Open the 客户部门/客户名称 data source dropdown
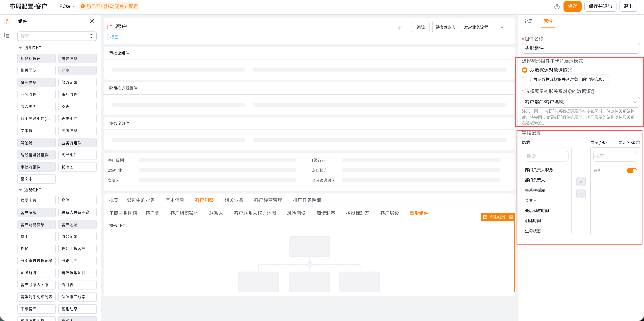This screenshot has height=321, width=644. tap(580, 102)
